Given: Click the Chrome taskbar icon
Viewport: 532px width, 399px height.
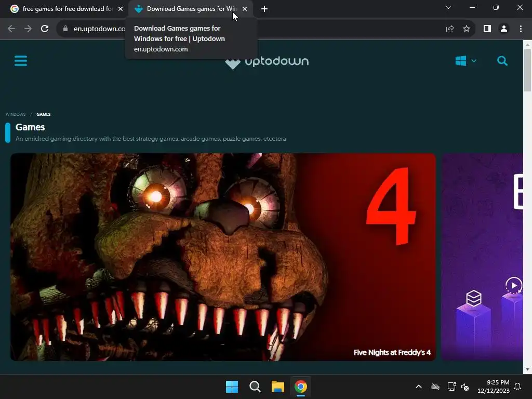Looking at the screenshot, I should pyautogui.click(x=301, y=387).
